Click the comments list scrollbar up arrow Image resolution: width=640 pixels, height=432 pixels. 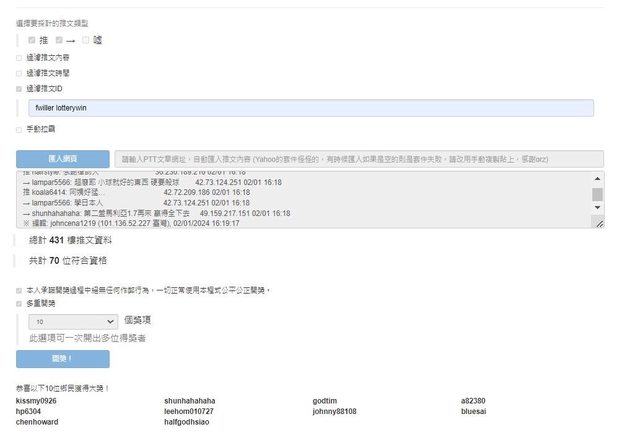coord(597,180)
